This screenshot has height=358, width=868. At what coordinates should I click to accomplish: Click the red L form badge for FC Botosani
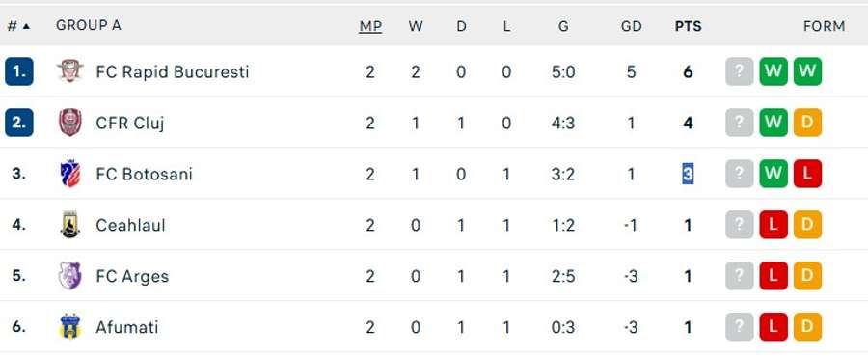click(807, 174)
